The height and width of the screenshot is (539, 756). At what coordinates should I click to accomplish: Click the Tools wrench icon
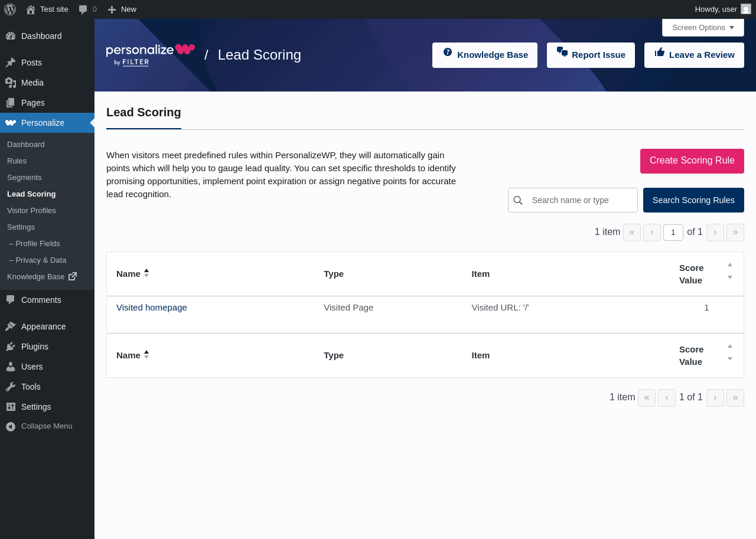(x=11, y=387)
